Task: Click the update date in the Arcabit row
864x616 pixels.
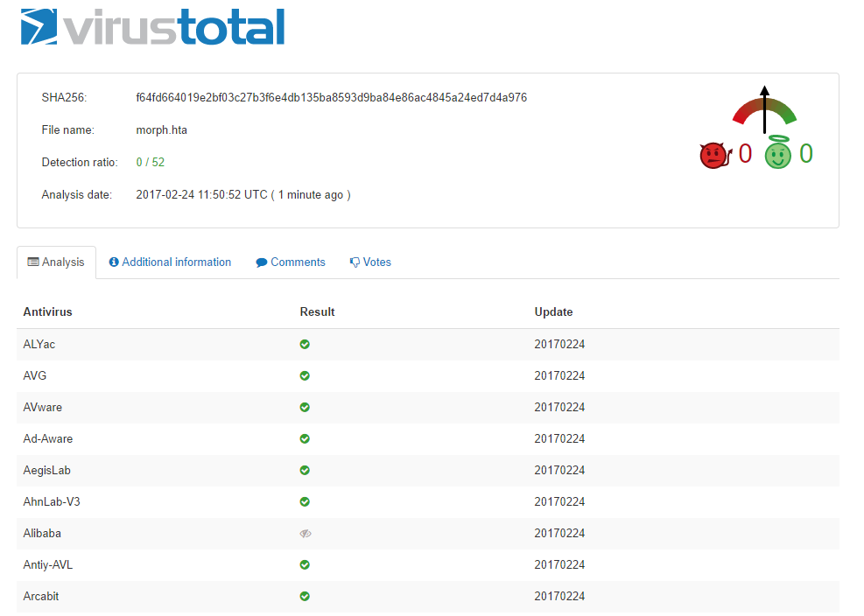Action: (x=559, y=596)
